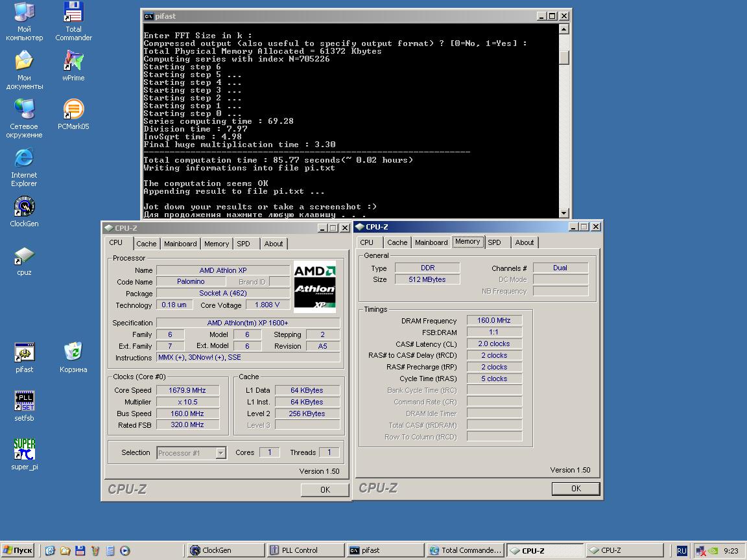Click the Core Voltage 1.808 V value
The height and width of the screenshot is (560, 747).
click(267, 305)
